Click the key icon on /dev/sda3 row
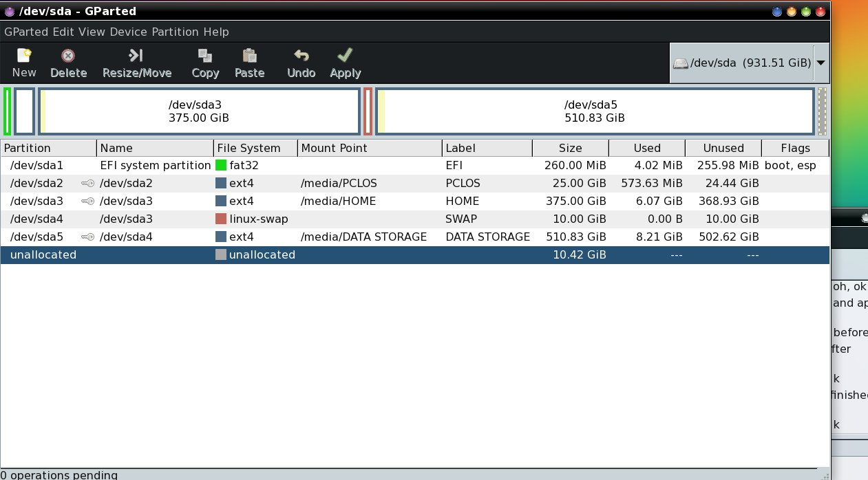 tap(87, 201)
